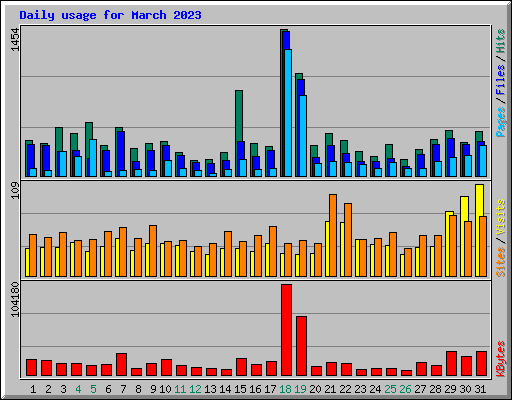Click the red KBytes bar for day 7
Image resolution: width=512 pixels, height=400 pixels.
(x=121, y=364)
